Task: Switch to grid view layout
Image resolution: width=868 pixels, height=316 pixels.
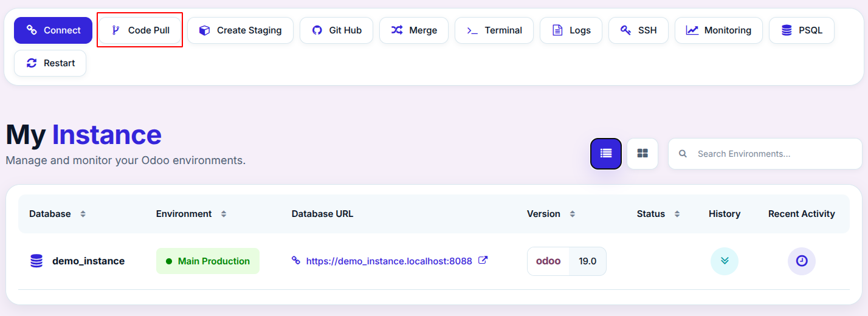Action: click(x=642, y=154)
